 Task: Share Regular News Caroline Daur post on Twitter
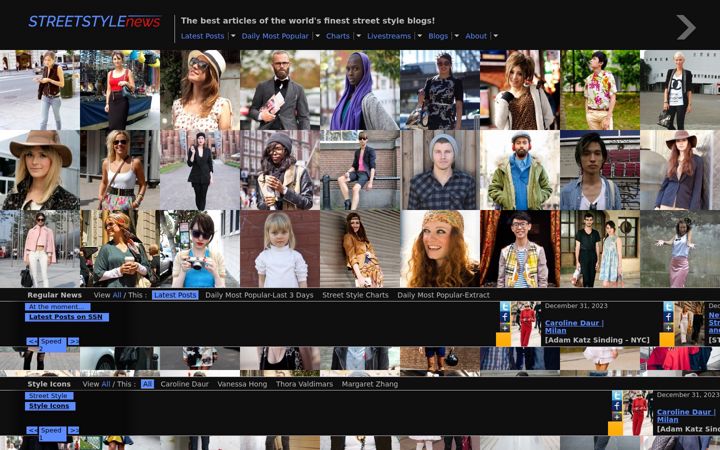(505, 307)
